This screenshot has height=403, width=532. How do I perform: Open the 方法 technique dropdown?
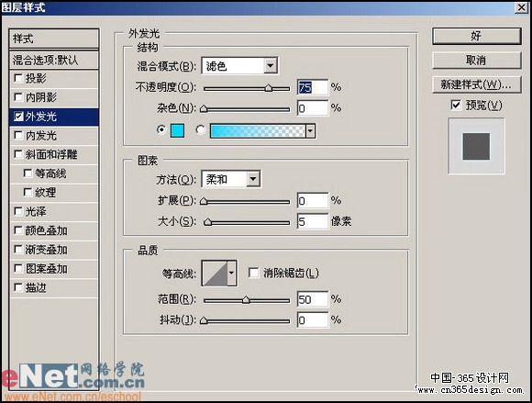[x=231, y=179]
